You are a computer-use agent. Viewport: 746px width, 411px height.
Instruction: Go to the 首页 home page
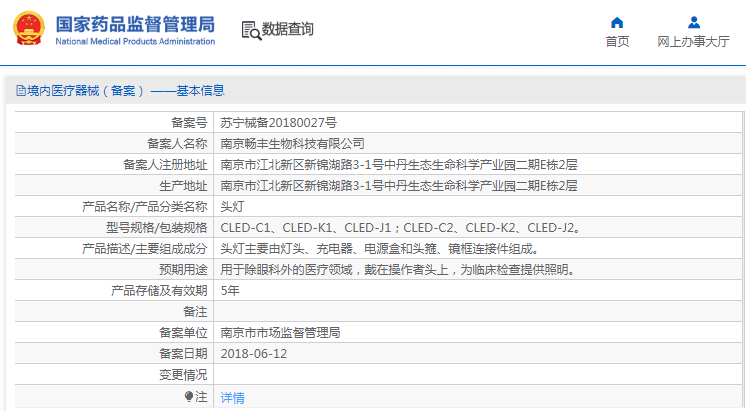pos(617,42)
